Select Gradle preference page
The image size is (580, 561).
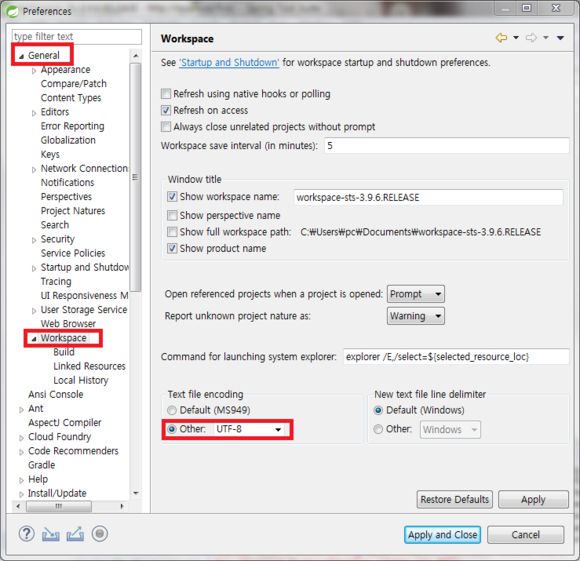click(x=41, y=465)
